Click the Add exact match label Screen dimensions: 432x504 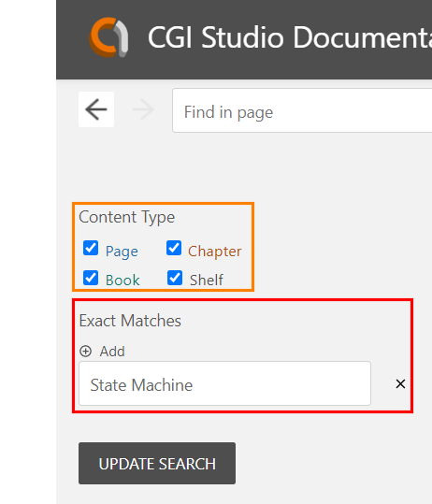tap(112, 351)
